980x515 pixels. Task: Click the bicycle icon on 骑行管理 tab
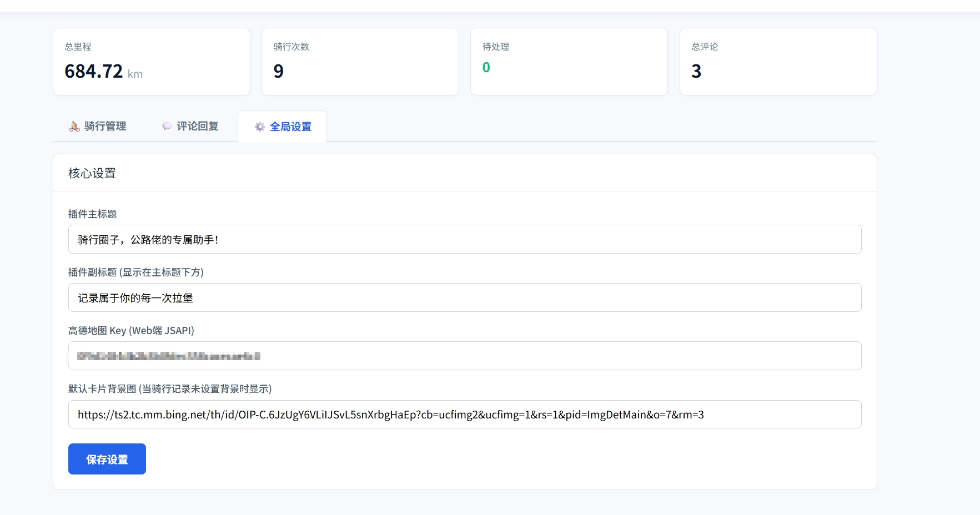click(x=74, y=127)
